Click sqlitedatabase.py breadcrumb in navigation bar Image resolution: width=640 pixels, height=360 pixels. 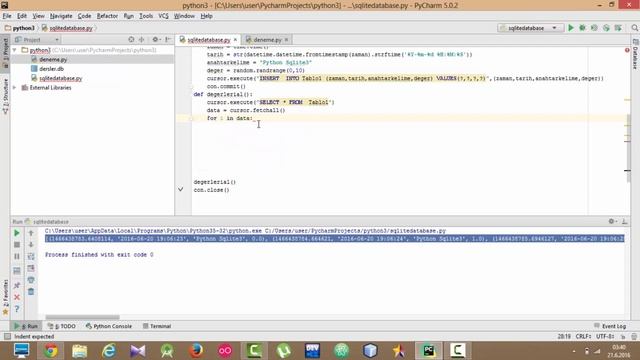point(67,28)
